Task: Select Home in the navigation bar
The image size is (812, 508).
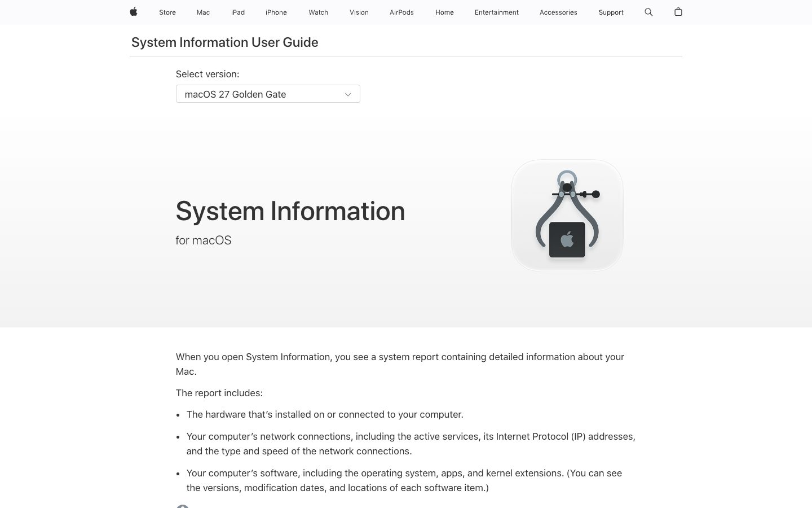Action: point(444,12)
